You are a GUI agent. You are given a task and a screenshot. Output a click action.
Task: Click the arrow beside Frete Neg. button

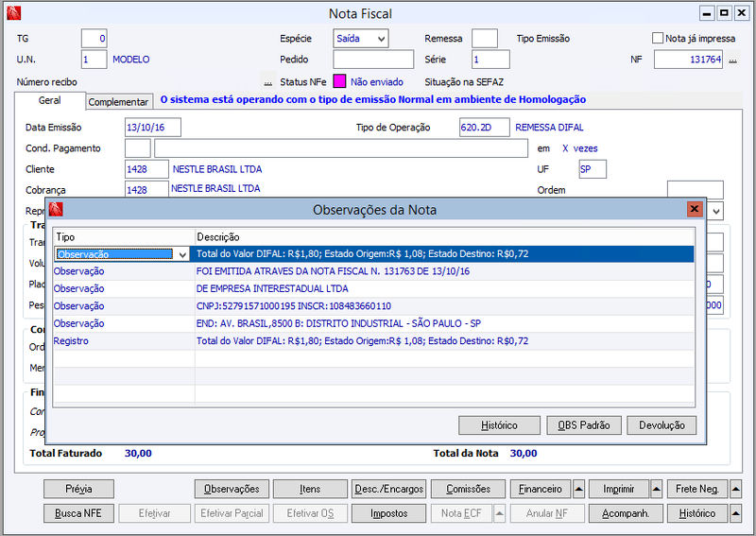(x=735, y=489)
